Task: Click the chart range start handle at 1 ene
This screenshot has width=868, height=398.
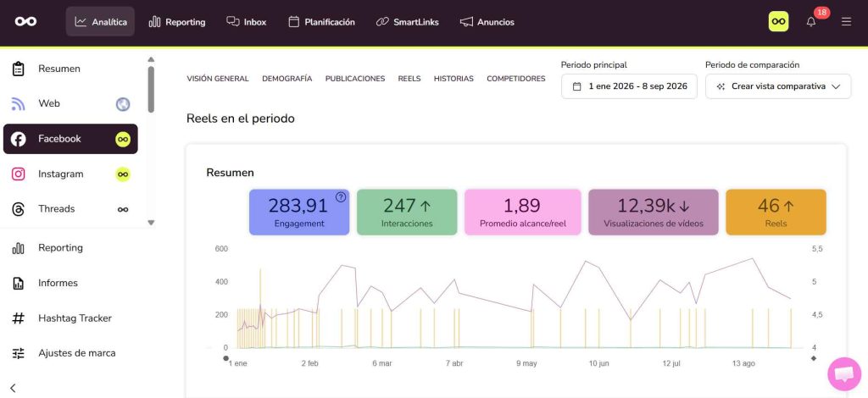Action: [x=225, y=358]
